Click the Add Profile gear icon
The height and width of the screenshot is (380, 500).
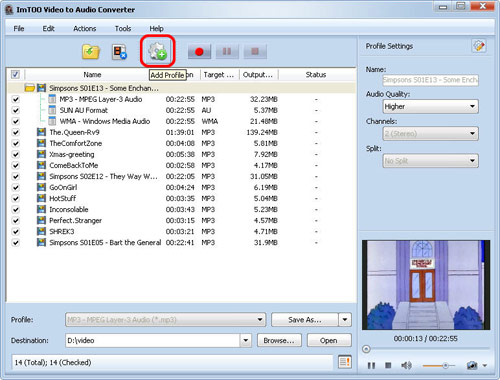tap(157, 51)
